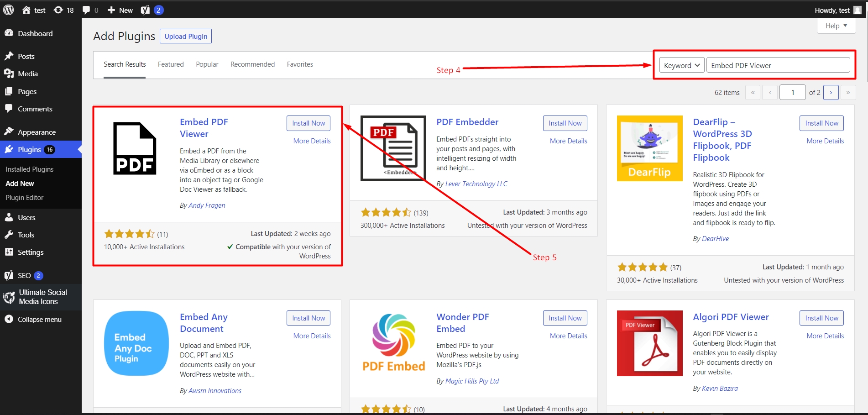
Task: Open Plugin Editor submenu item
Action: pos(25,197)
